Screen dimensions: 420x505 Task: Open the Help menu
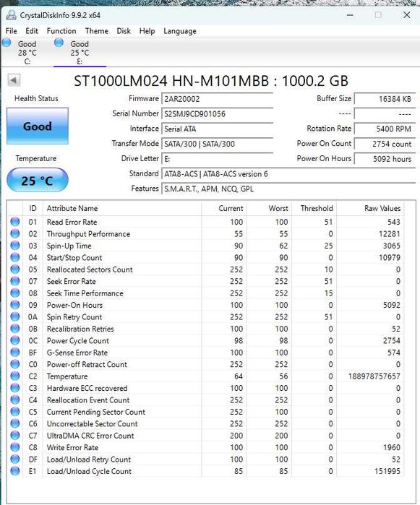[147, 31]
